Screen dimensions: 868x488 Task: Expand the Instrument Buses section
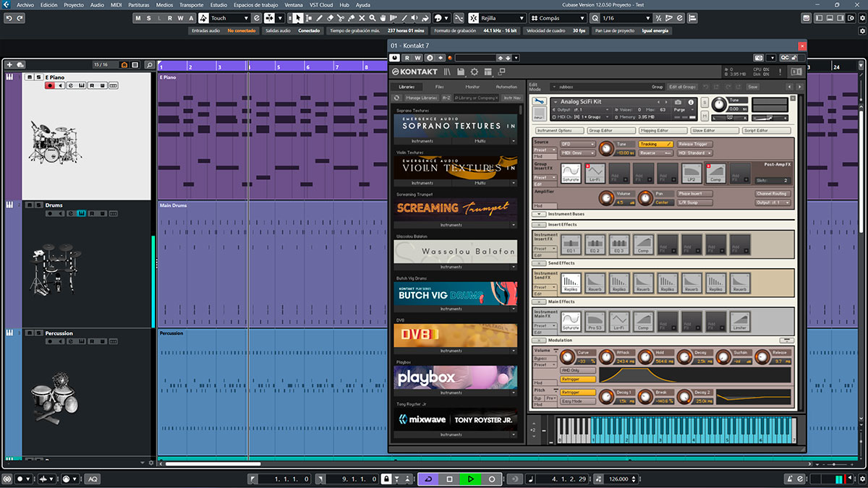[x=538, y=215]
